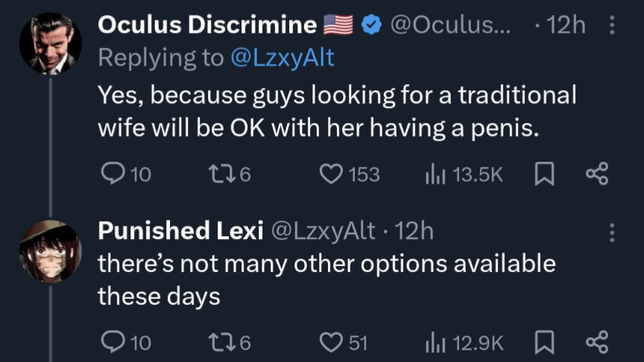Share Punished Lexi's tweet
Screen dimensions: 644x362
[597, 343]
